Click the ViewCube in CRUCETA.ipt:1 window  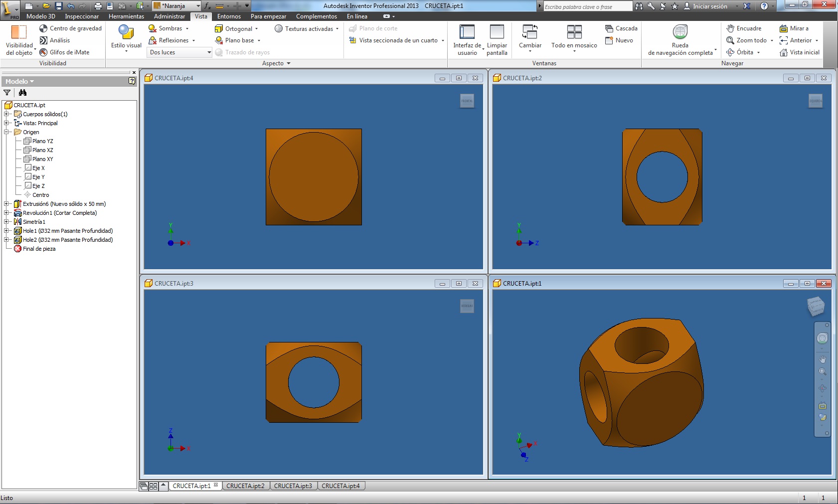(x=816, y=306)
